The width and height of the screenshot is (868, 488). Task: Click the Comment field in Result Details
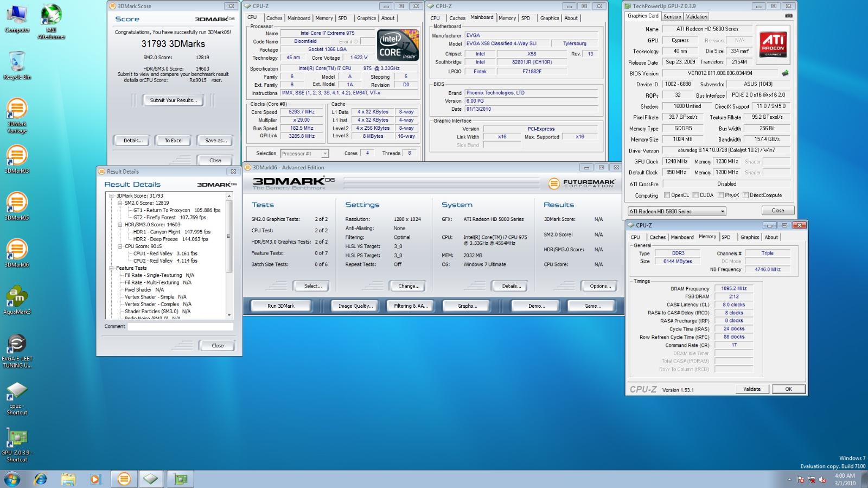(181, 327)
